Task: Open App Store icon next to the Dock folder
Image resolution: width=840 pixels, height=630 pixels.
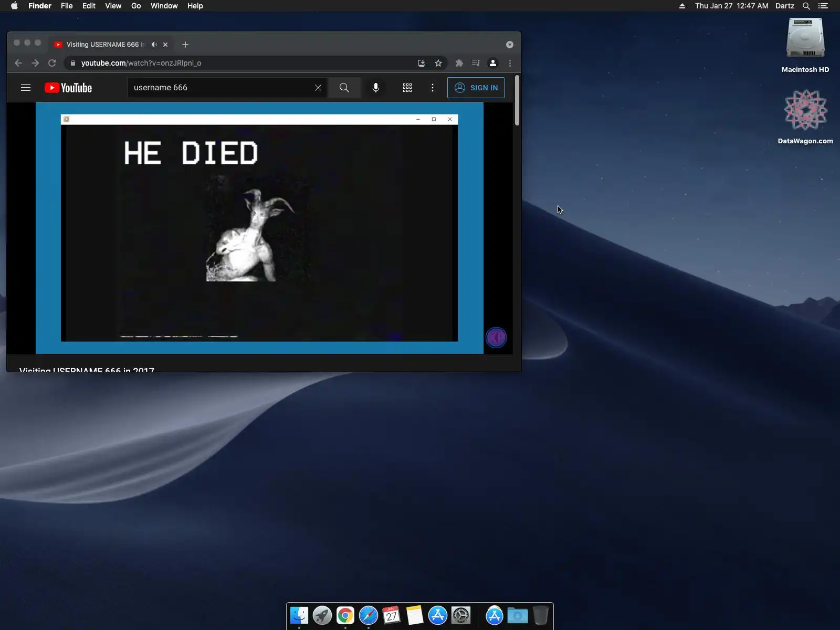Action: (x=495, y=615)
